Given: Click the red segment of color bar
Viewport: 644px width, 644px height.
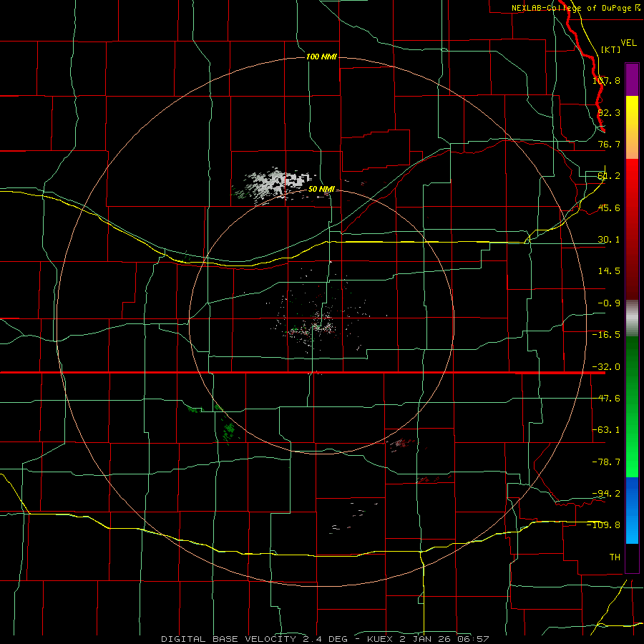Looking at the screenshot, I should 632,229.
